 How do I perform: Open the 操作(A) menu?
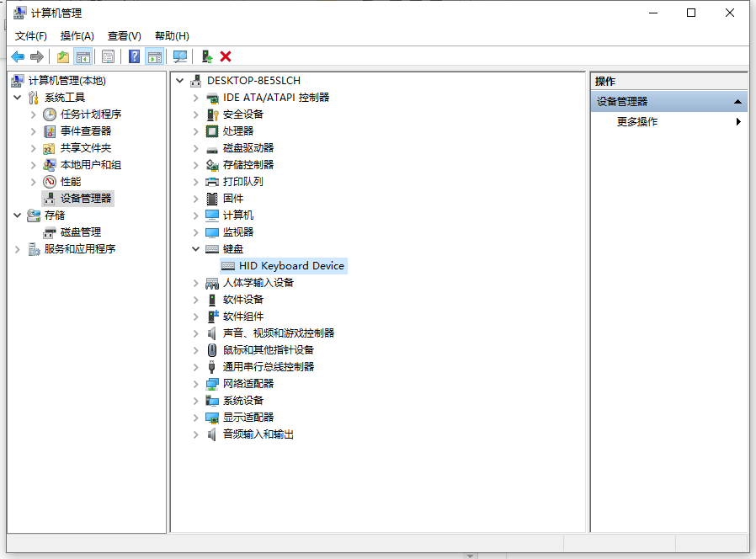77,36
